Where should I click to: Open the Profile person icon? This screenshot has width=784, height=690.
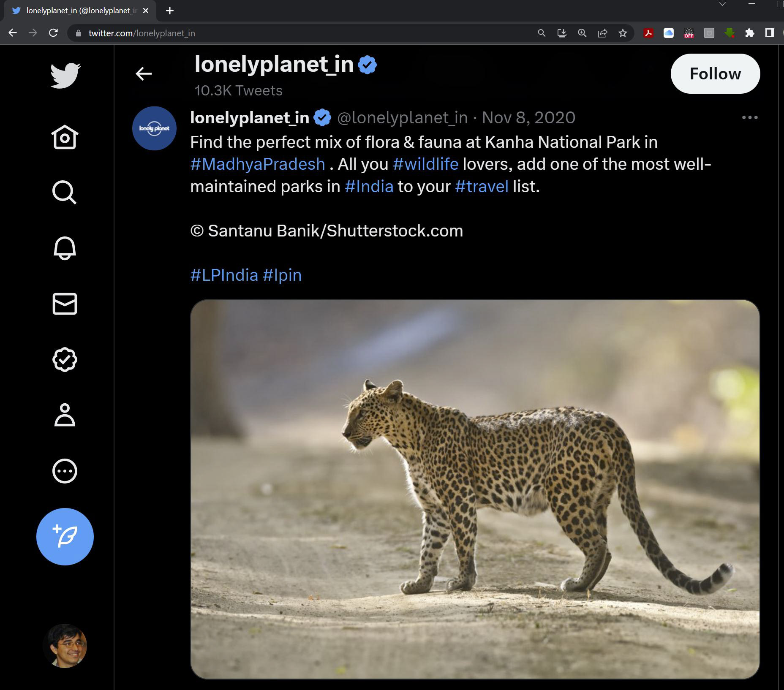click(65, 415)
